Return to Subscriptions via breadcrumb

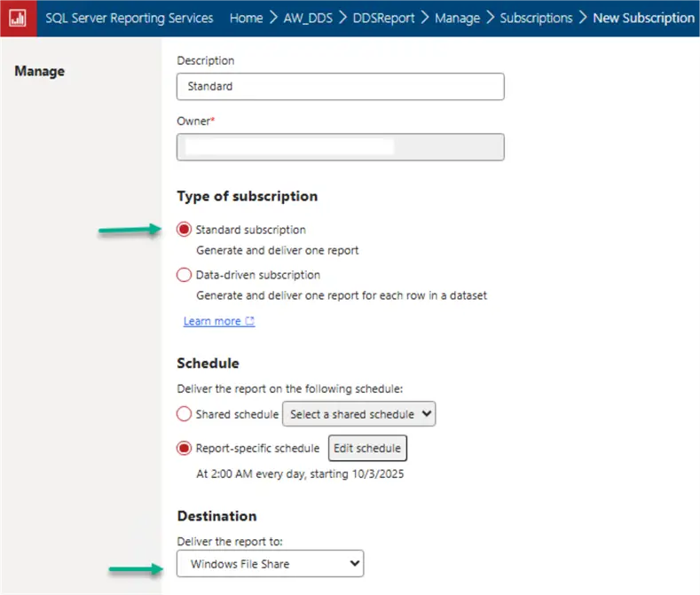(x=536, y=18)
